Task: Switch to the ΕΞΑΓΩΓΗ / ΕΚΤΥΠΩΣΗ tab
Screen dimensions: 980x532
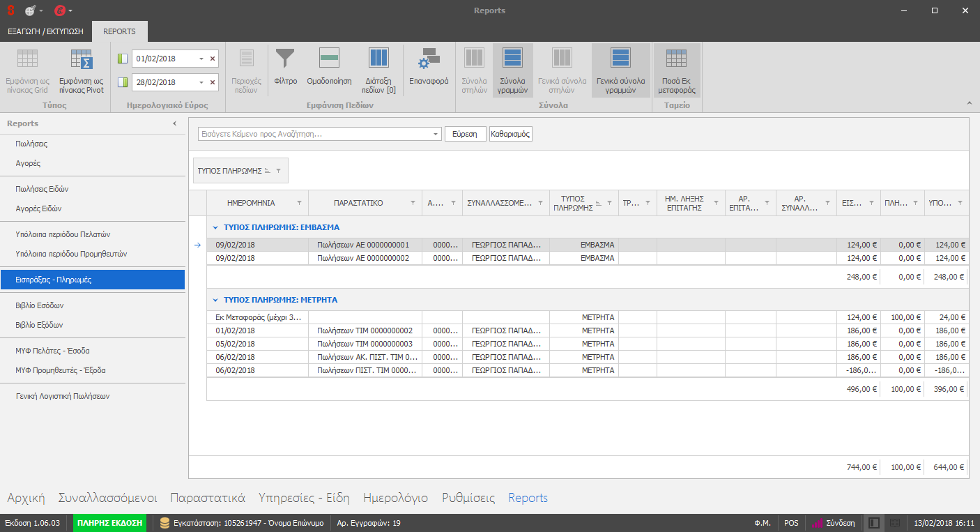Action: (x=45, y=31)
